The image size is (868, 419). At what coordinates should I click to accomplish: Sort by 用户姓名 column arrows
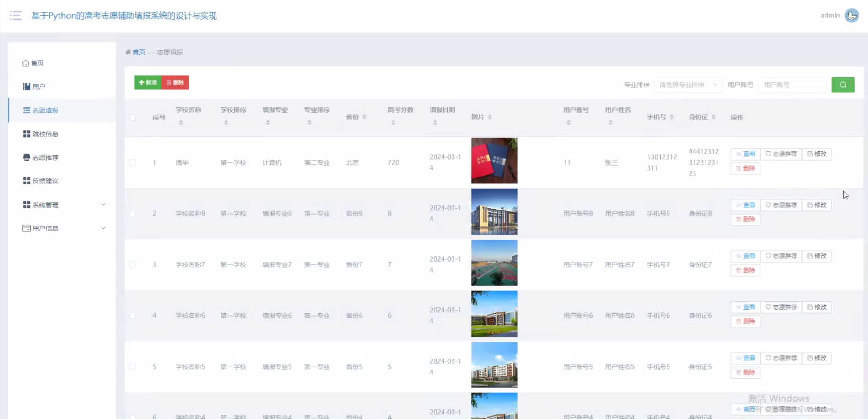pos(610,123)
